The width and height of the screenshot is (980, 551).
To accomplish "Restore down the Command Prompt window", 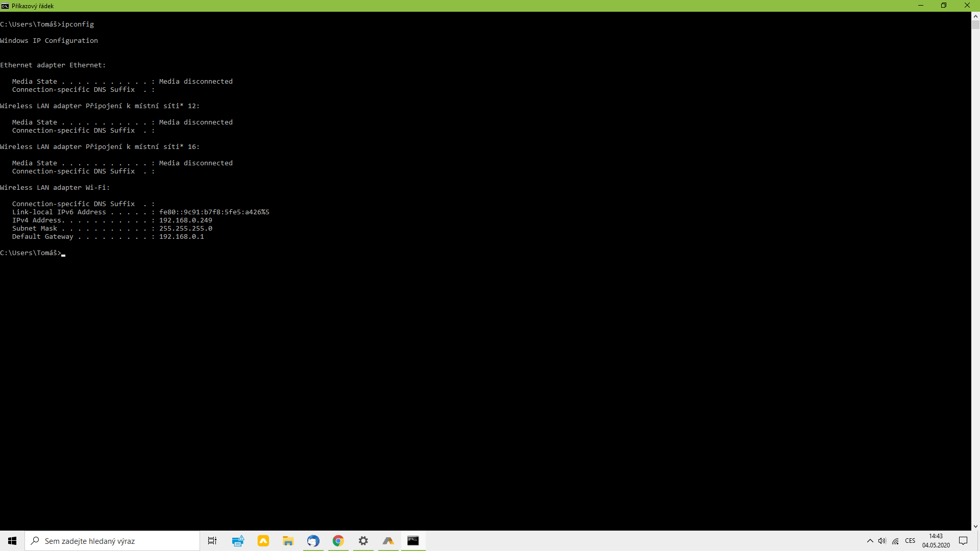I will click(x=944, y=6).
